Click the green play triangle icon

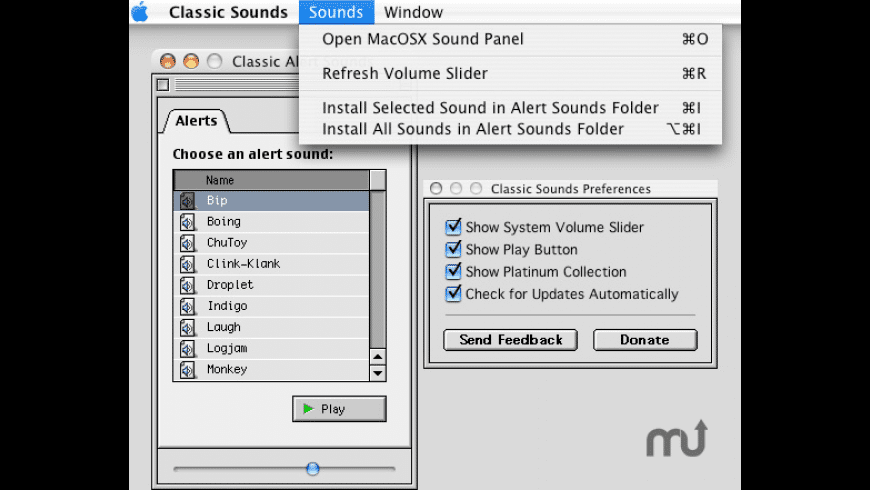pyautogui.click(x=308, y=409)
